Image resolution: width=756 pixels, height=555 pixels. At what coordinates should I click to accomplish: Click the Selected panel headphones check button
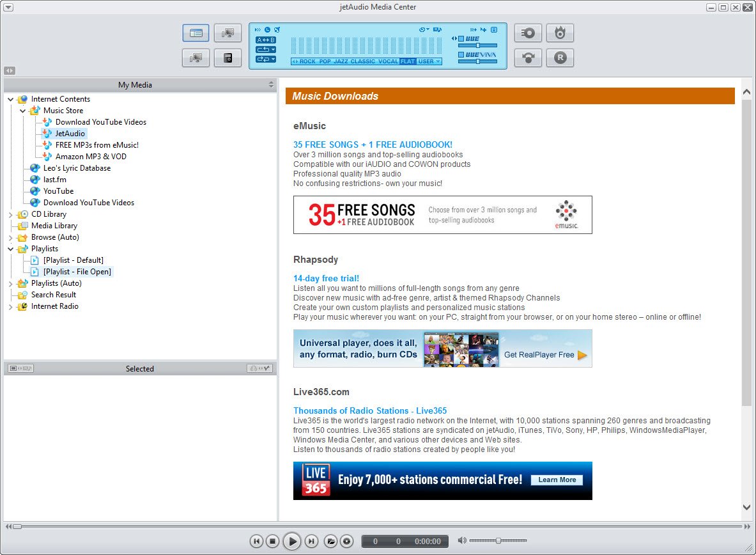(x=260, y=368)
